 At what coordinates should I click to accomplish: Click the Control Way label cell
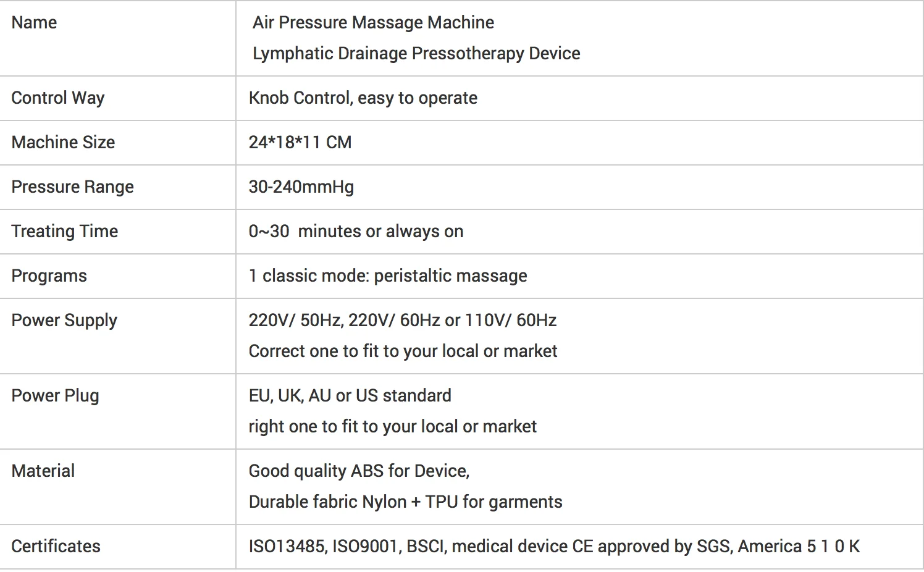[x=58, y=98]
